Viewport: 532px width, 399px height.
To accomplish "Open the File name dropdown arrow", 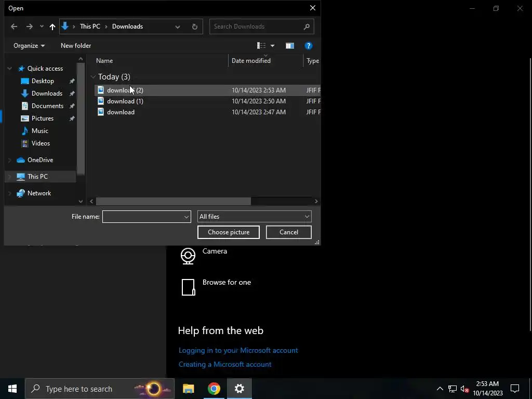I will (x=187, y=217).
